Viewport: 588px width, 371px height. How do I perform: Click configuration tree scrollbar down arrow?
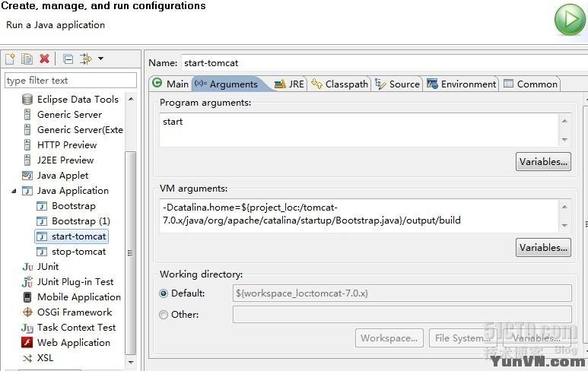tap(131, 363)
